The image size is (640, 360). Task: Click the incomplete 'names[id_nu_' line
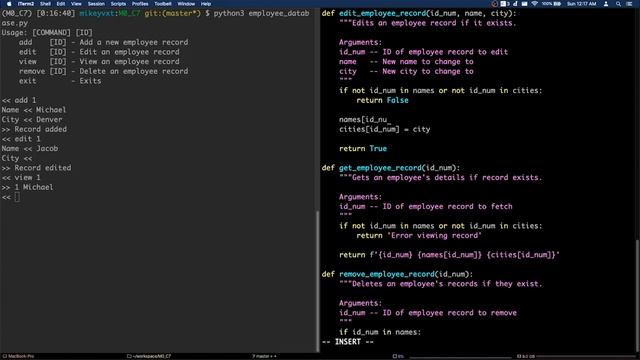[x=365, y=120]
